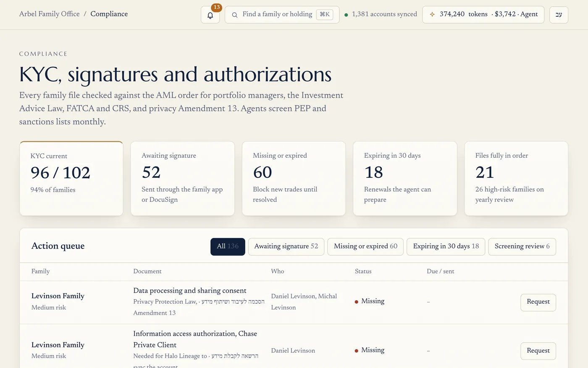Click the ⌘K shortcut badge

325,14
